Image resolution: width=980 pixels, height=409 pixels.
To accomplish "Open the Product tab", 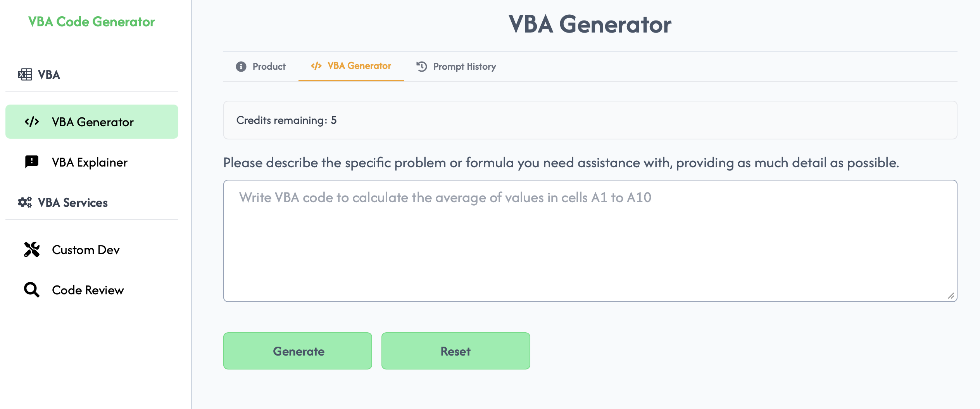I will point(268,66).
